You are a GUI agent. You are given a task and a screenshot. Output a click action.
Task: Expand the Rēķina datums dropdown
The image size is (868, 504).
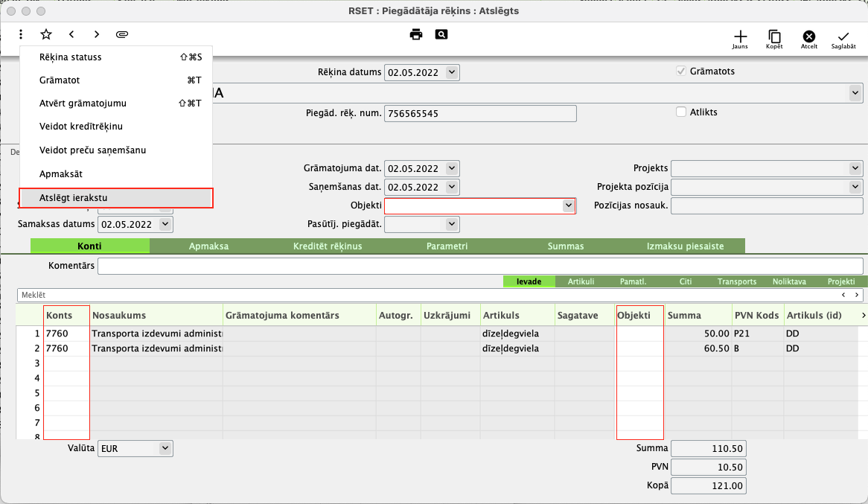452,73
